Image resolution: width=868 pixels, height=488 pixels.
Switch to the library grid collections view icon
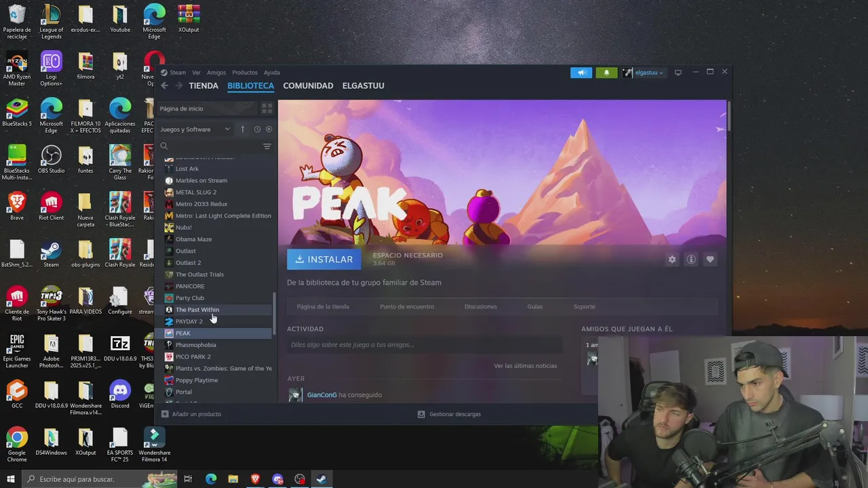(x=267, y=108)
